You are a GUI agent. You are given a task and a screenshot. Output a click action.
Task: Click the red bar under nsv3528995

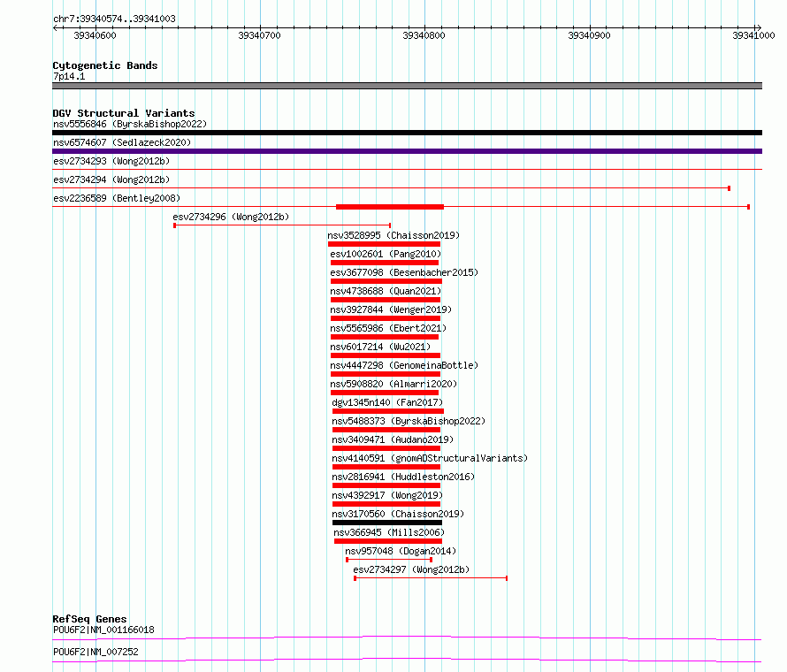[x=384, y=244]
